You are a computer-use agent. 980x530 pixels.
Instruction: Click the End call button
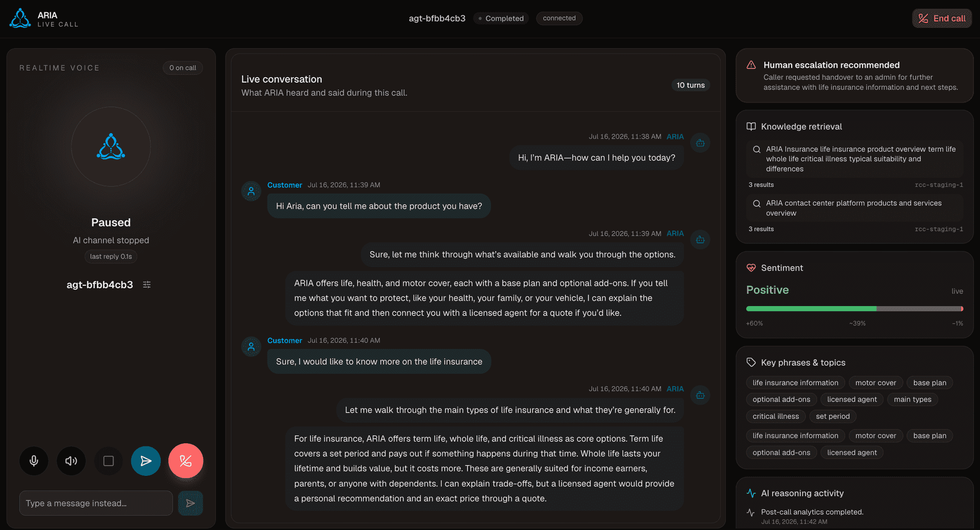click(942, 18)
